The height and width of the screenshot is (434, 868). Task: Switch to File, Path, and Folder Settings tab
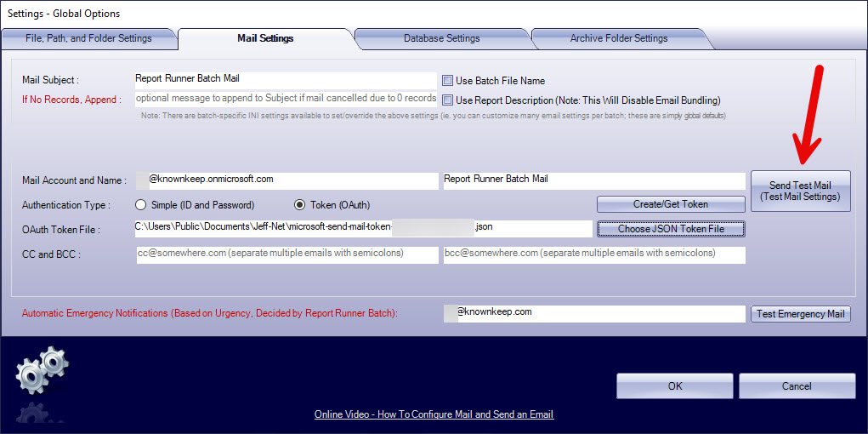pyautogui.click(x=88, y=38)
